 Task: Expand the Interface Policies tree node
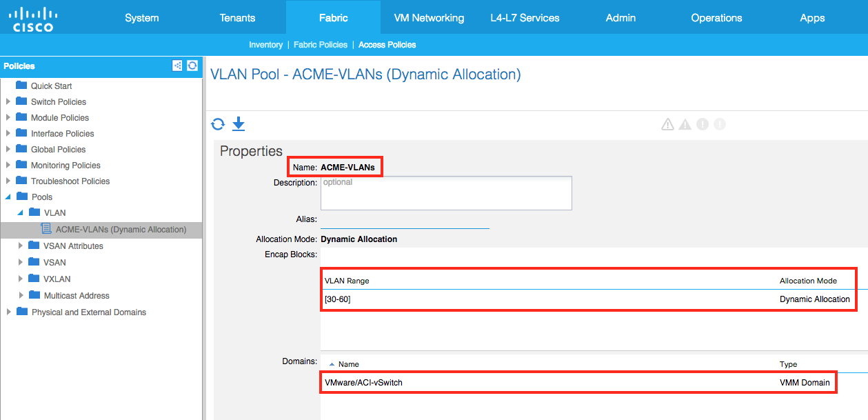[x=8, y=133]
